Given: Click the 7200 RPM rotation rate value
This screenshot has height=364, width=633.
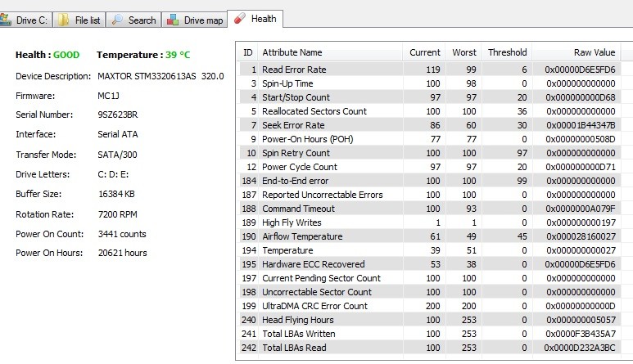Looking at the screenshot, I should pyautogui.click(x=117, y=214).
